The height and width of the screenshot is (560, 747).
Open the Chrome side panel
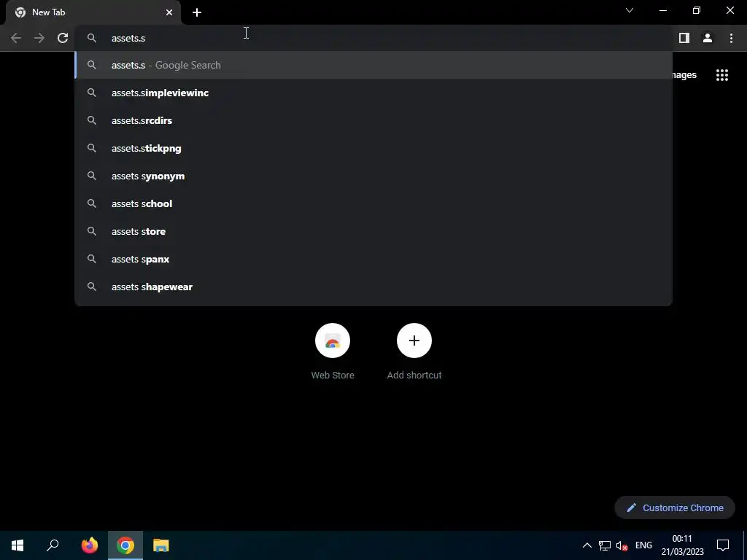click(x=684, y=38)
